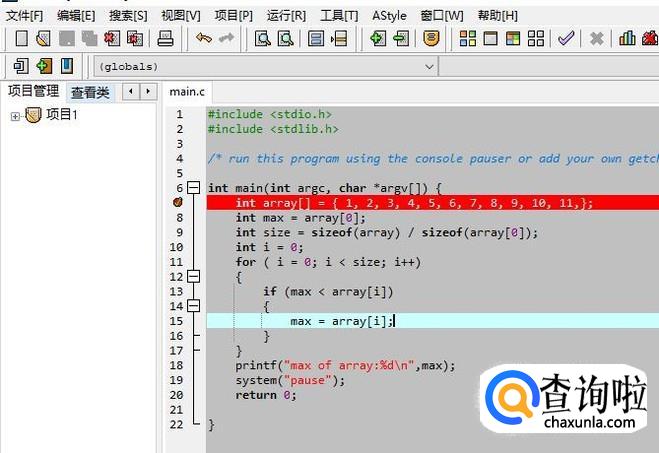Click the grayed Redo arrow icon

click(x=226, y=39)
